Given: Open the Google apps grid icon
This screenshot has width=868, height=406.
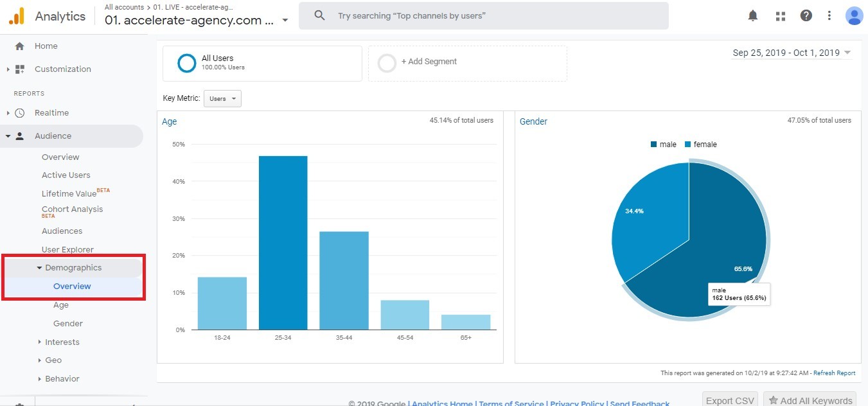Looking at the screenshot, I should tap(781, 16).
